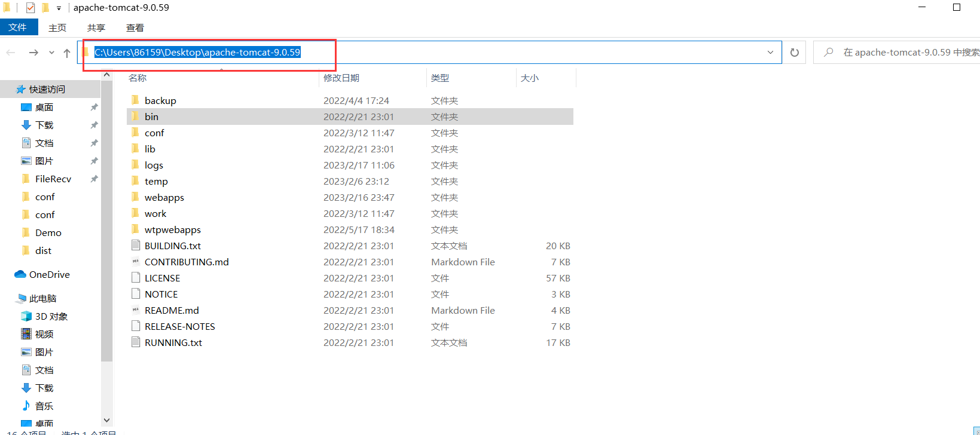
Task: Unpin 图片 using its pin icon
Action: [x=94, y=161]
